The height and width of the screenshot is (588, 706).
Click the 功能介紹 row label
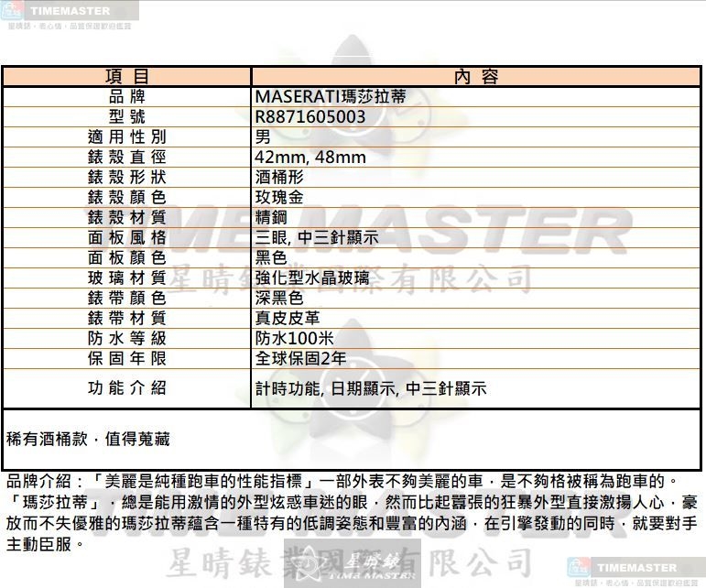(x=126, y=387)
